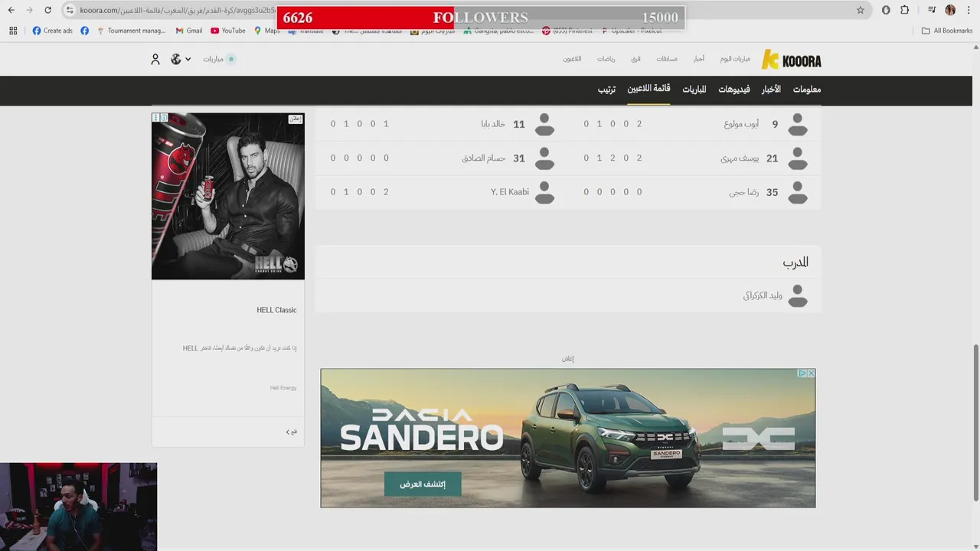980x551 pixels.
Task: Click jersey number 21 of يوسف مهري
Action: tap(772, 158)
